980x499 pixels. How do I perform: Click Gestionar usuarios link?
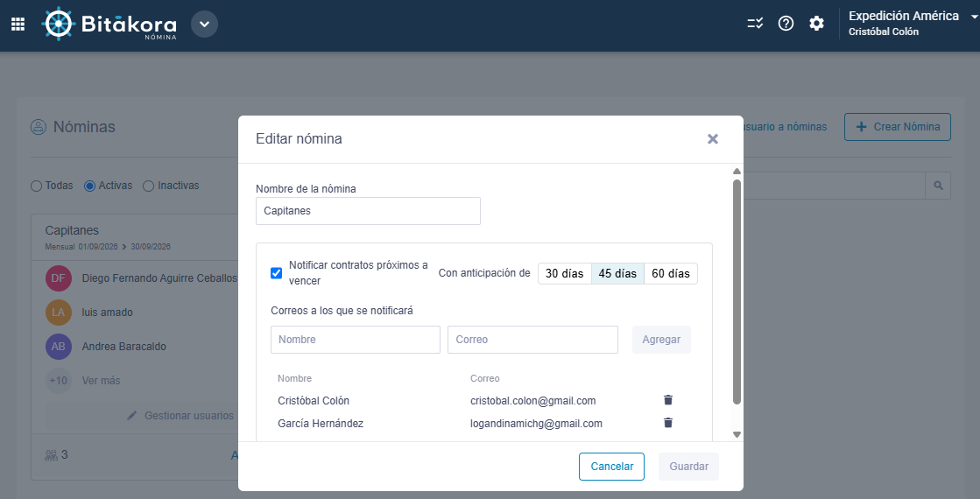(x=189, y=415)
